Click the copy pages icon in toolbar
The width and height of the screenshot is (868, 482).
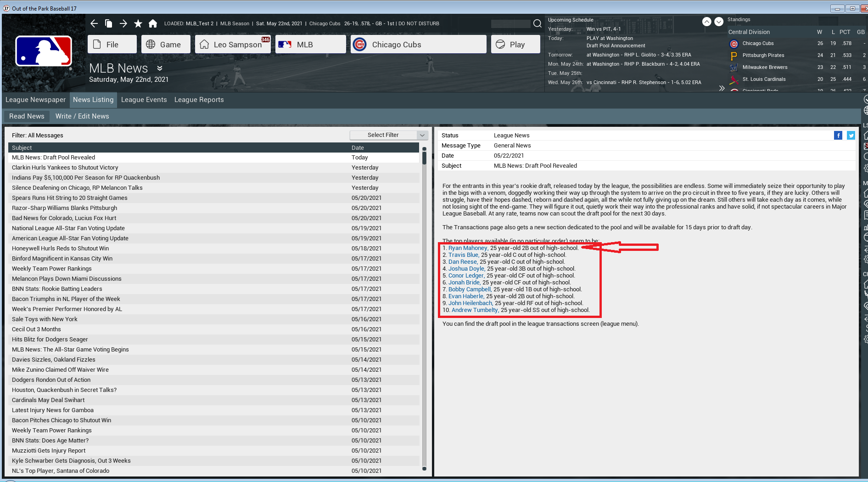coord(109,23)
